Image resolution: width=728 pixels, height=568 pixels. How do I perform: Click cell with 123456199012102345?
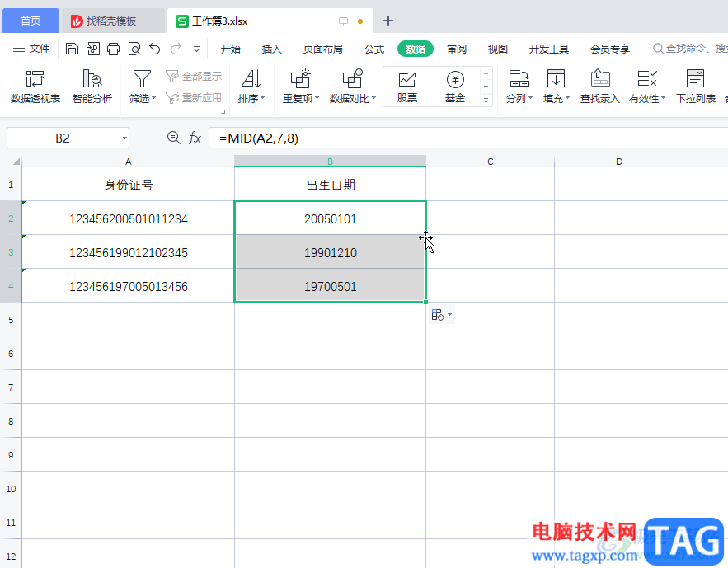click(128, 252)
